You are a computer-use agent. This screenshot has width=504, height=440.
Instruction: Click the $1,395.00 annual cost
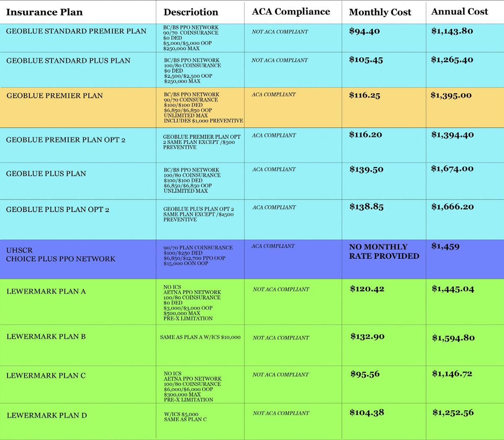(x=451, y=95)
